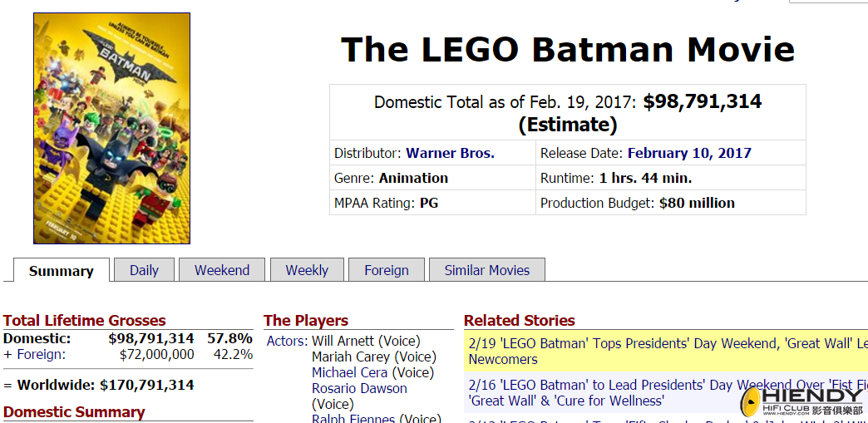Viewport: 868px width, 423px height.
Task: Open the February 10, 2017 release date link
Action: (689, 153)
